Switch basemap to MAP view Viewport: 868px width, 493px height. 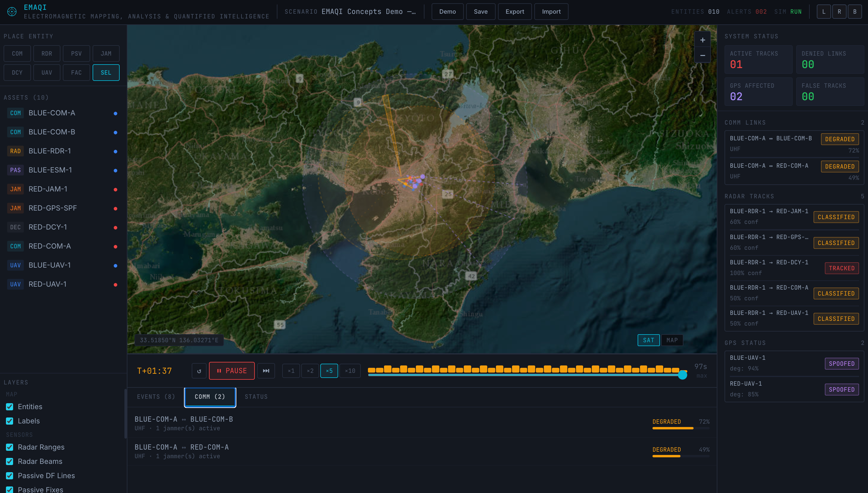[672, 340]
